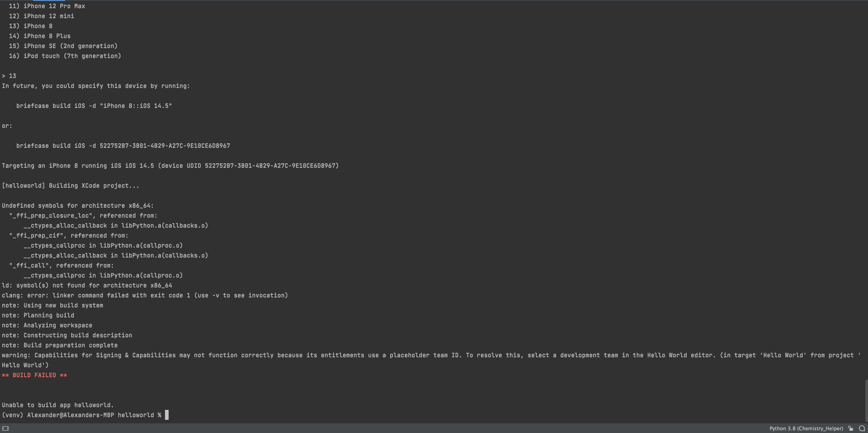This screenshot has width=868, height=433.
Task: Click the iPod touch (7th generation) entry
Action: click(x=65, y=56)
